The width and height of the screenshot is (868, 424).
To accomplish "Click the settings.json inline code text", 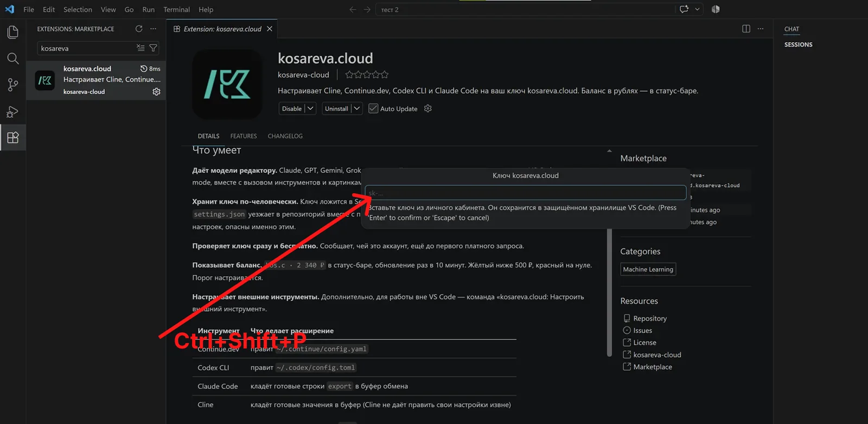I will pyautogui.click(x=219, y=214).
